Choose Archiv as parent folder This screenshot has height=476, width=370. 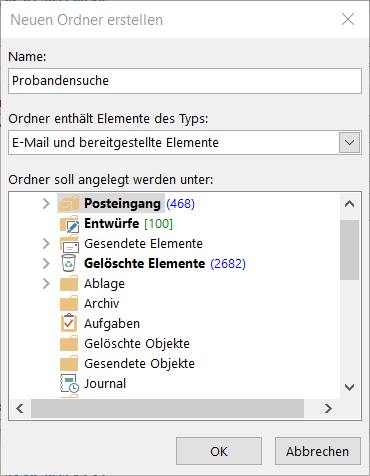(x=101, y=304)
